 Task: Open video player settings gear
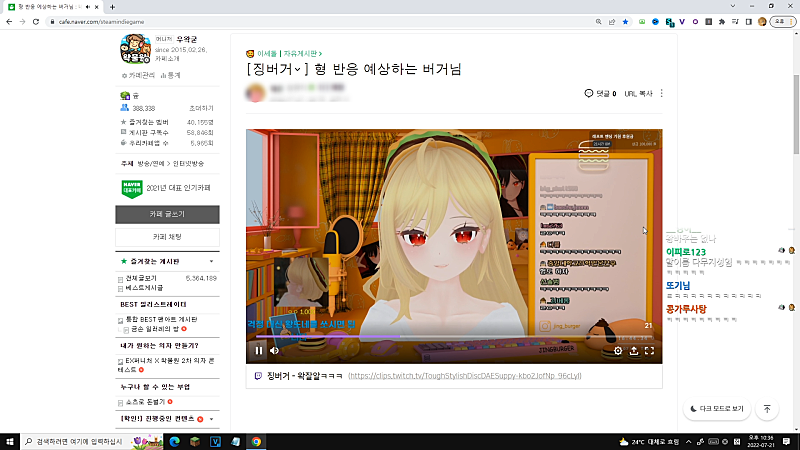[x=617, y=350]
